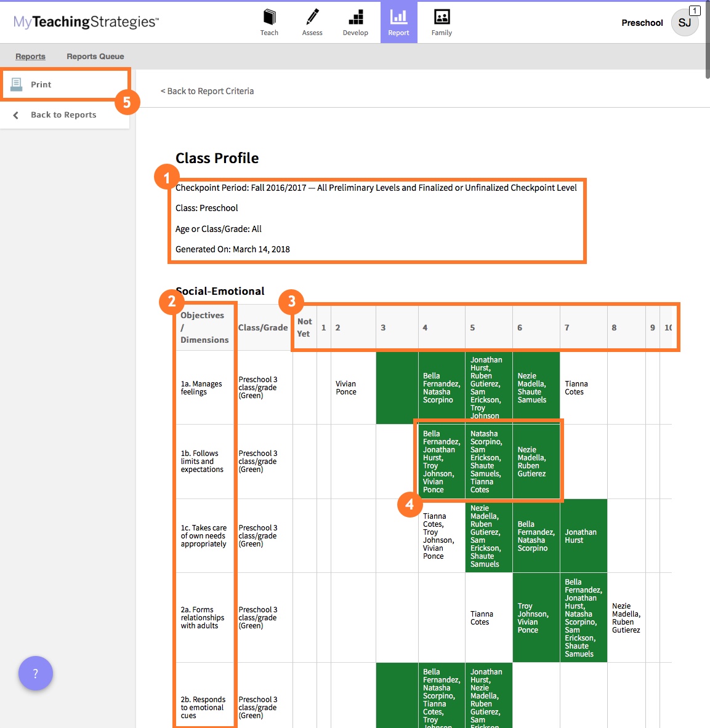
Task: Click the back arrow chevron in sidebar
Action: (16, 115)
